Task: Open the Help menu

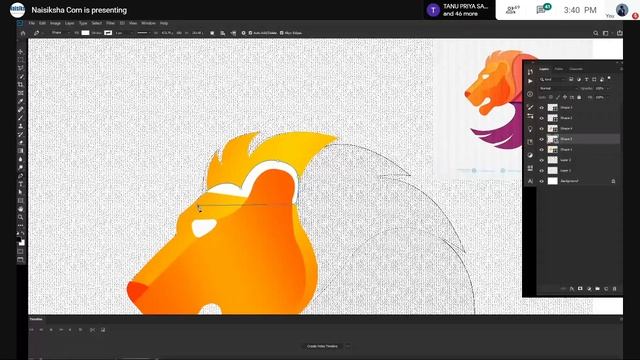Action: [x=164, y=23]
